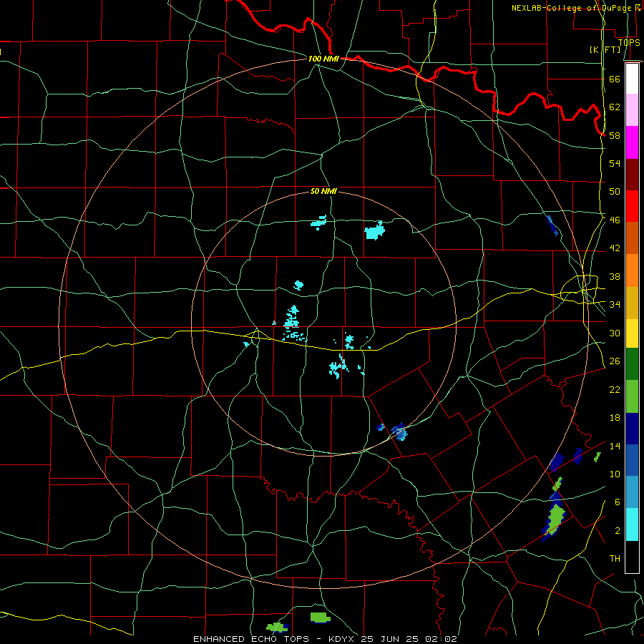Click the light pink legend swatch near 62
Screen dimensions: 644x644
coord(632,110)
